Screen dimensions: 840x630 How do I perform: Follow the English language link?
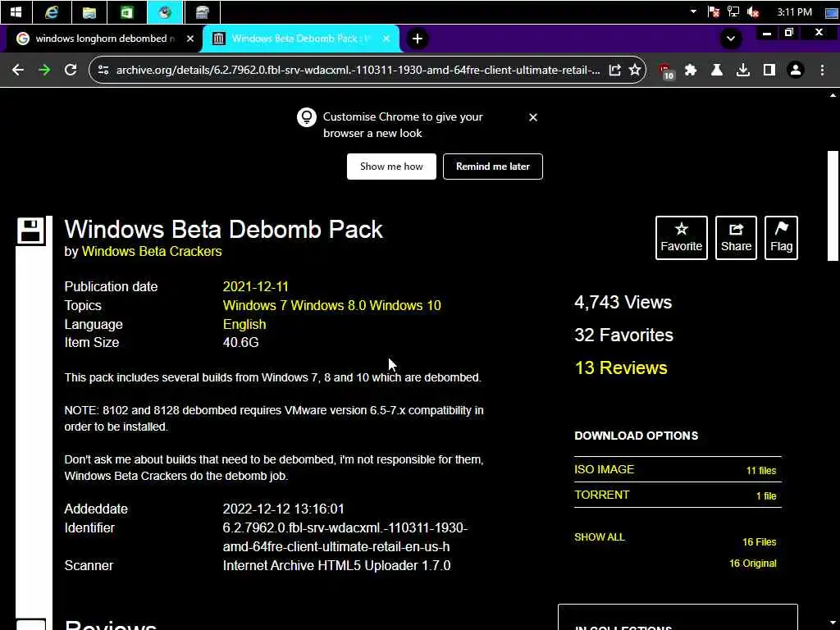click(244, 325)
